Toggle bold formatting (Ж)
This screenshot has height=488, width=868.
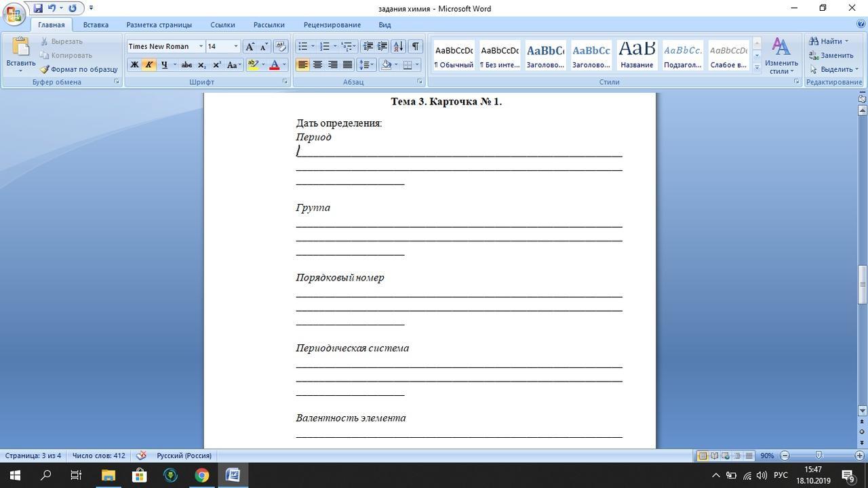(x=134, y=65)
